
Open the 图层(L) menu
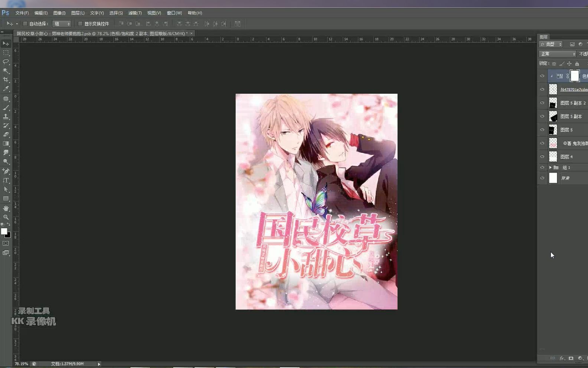[78, 13]
